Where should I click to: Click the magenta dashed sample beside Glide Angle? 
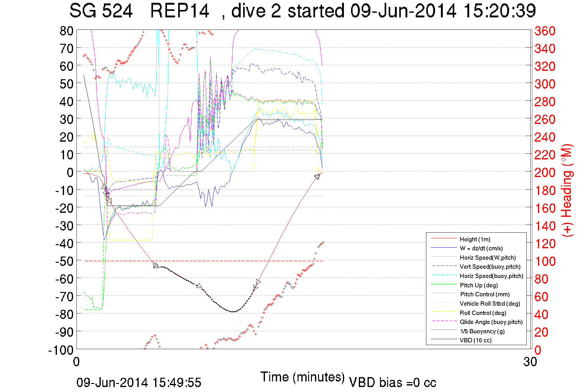click(x=444, y=321)
